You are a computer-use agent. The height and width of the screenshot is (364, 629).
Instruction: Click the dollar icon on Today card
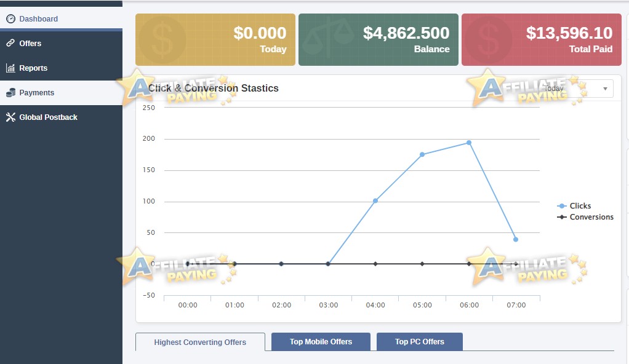162,39
